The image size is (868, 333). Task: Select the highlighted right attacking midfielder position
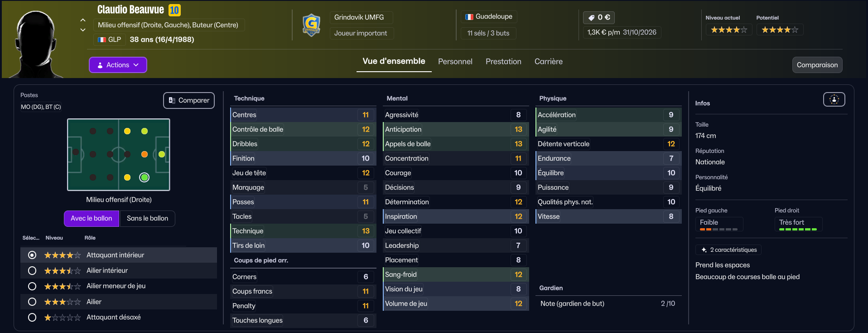145,177
